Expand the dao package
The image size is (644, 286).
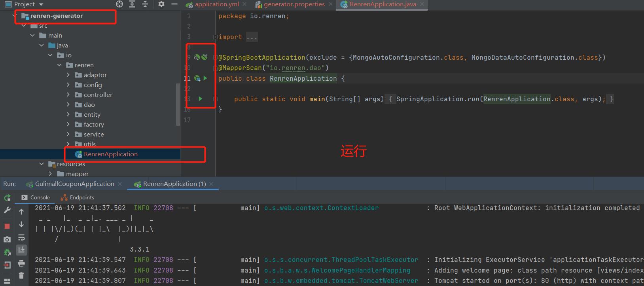coord(68,104)
